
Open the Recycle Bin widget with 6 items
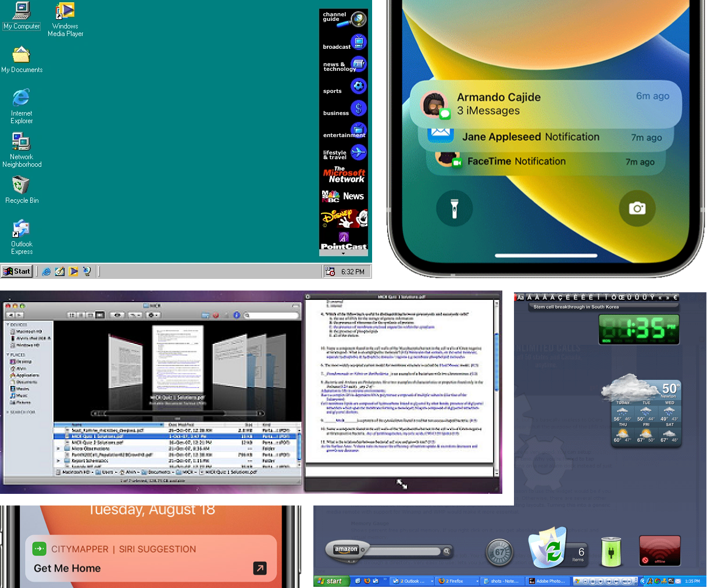pyautogui.click(x=557, y=547)
